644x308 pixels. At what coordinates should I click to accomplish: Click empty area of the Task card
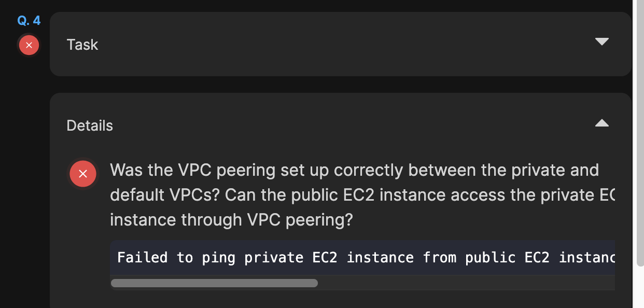(337, 45)
